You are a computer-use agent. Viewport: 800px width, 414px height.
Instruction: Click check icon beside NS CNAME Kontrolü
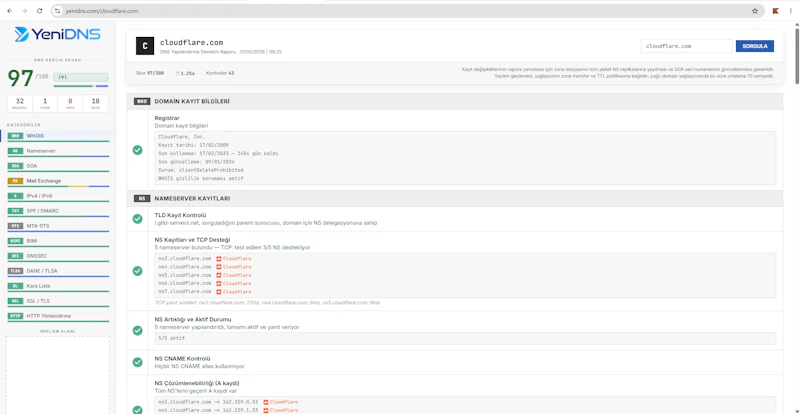coord(137,362)
